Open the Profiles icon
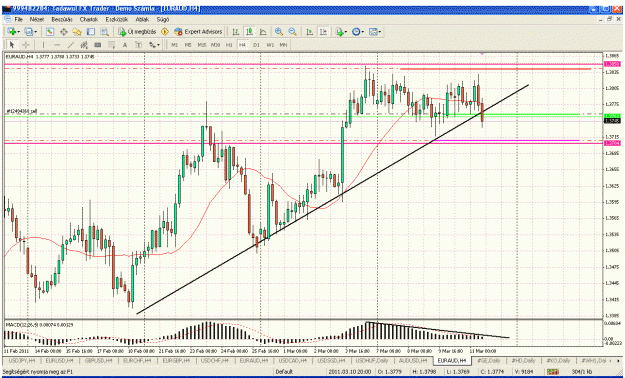The height and width of the screenshot is (378, 625). point(28,32)
